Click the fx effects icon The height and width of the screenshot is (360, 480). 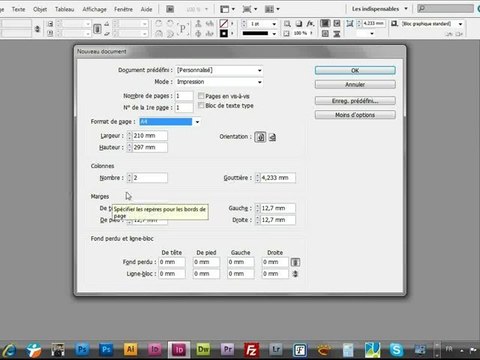pyautogui.click(x=310, y=24)
